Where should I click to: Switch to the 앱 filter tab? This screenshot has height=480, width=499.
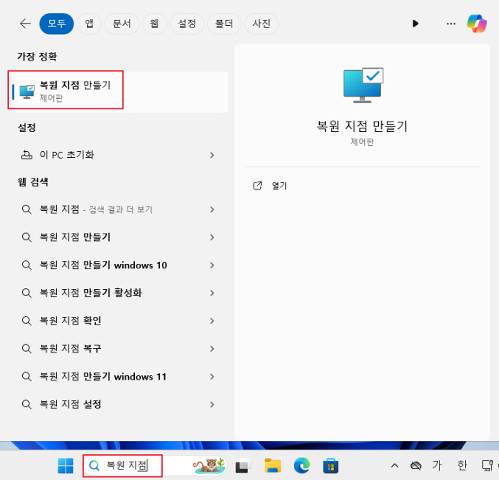pyautogui.click(x=89, y=24)
